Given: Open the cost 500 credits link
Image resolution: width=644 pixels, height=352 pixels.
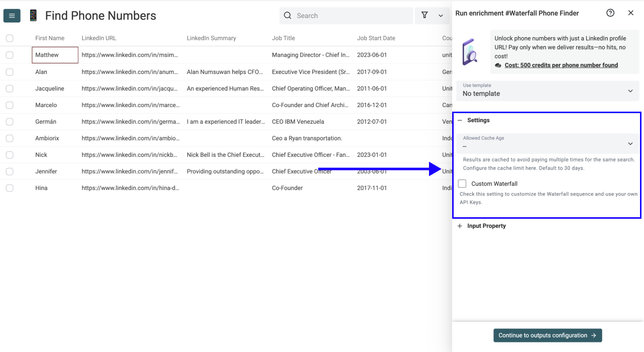Looking at the screenshot, I should [x=561, y=65].
